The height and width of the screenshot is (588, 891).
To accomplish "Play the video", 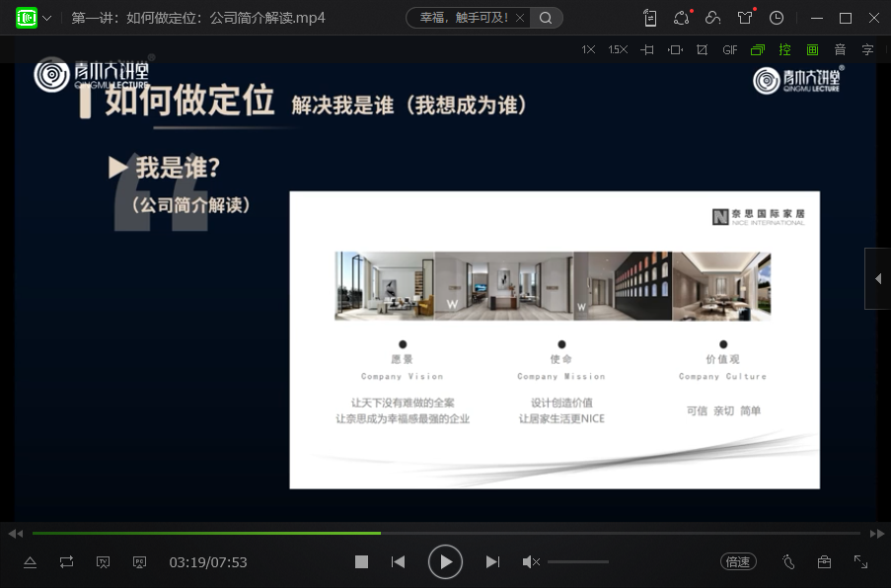I will pos(445,562).
